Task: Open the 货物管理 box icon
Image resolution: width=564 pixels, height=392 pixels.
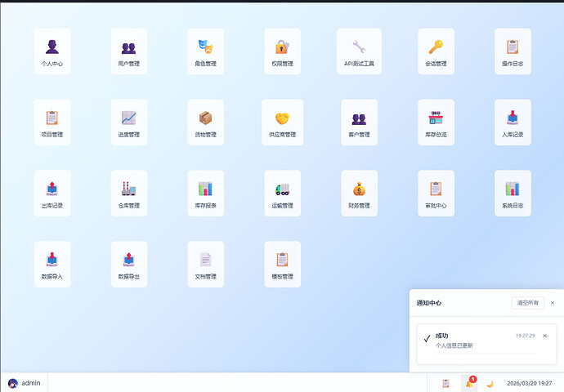Action: [x=205, y=122]
